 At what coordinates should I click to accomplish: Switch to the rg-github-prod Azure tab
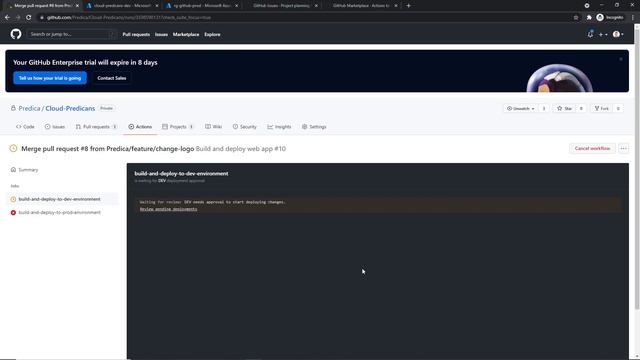click(x=202, y=6)
